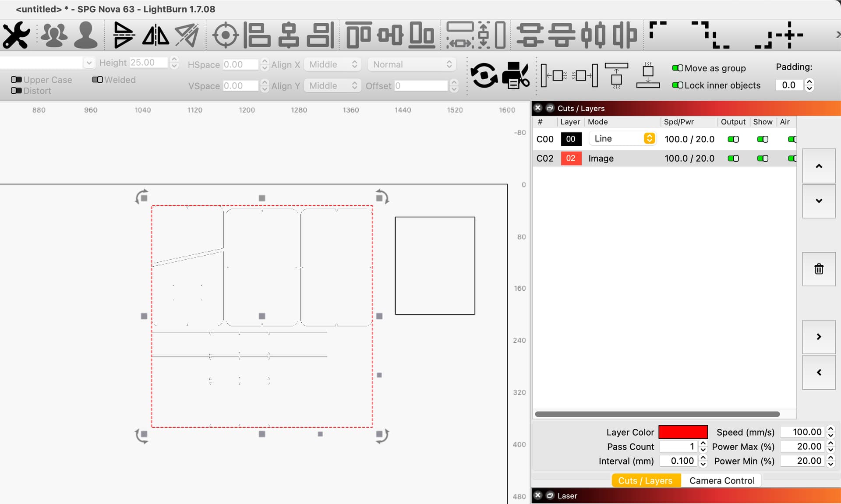The width and height of the screenshot is (841, 504).
Task: Open the Normal style dropdown
Action: (x=412, y=64)
